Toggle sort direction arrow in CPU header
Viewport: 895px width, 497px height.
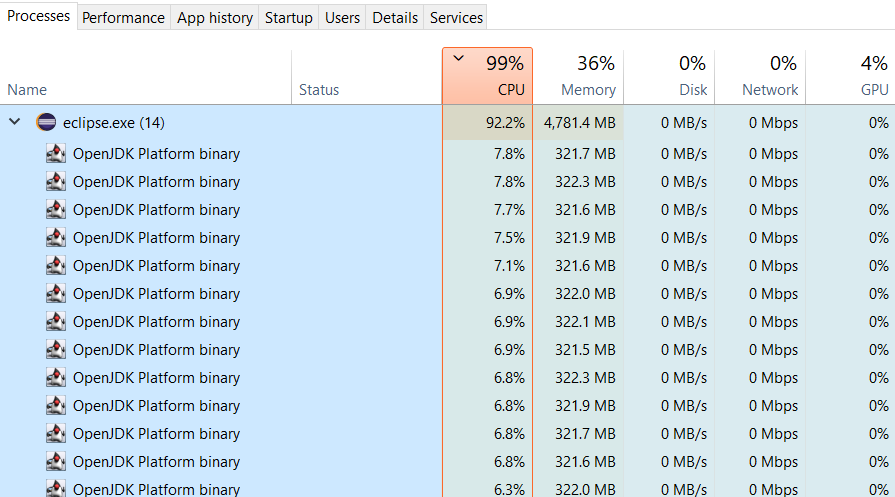[458, 58]
